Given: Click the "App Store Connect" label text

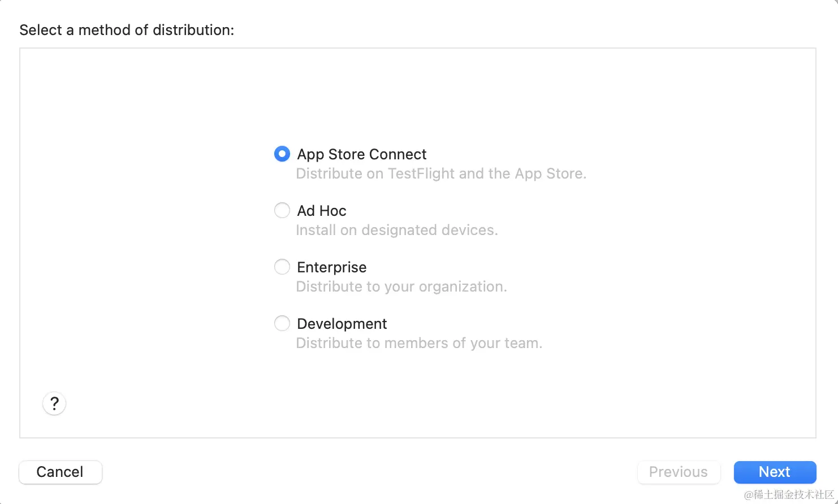Looking at the screenshot, I should (362, 154).
